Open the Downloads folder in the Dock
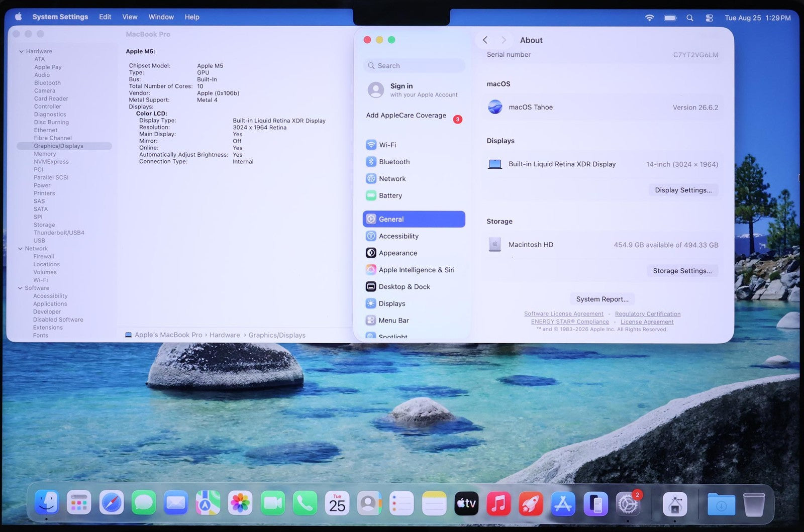This screenshot has height=532, width=804. coord(721,503)
